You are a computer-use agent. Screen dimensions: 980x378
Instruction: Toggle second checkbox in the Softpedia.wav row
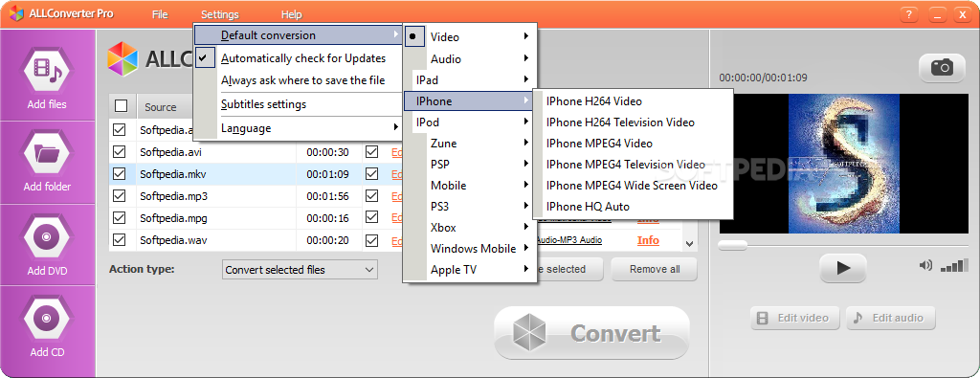[372, 239]
